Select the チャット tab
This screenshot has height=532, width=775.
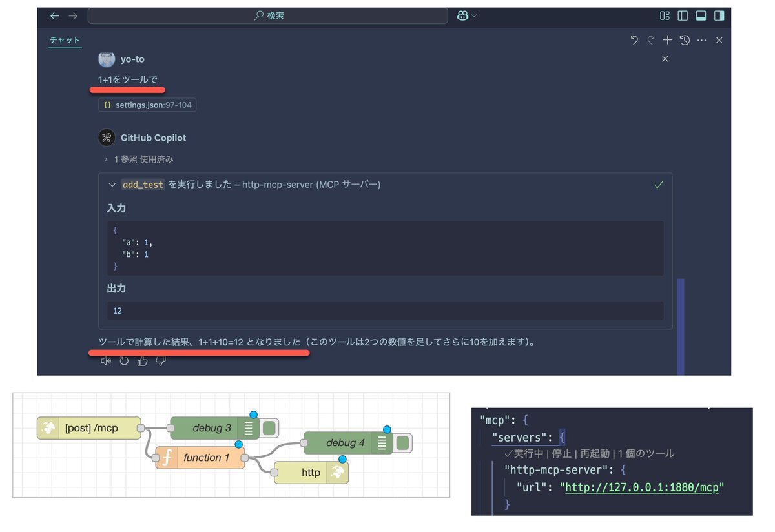[65, 40]
